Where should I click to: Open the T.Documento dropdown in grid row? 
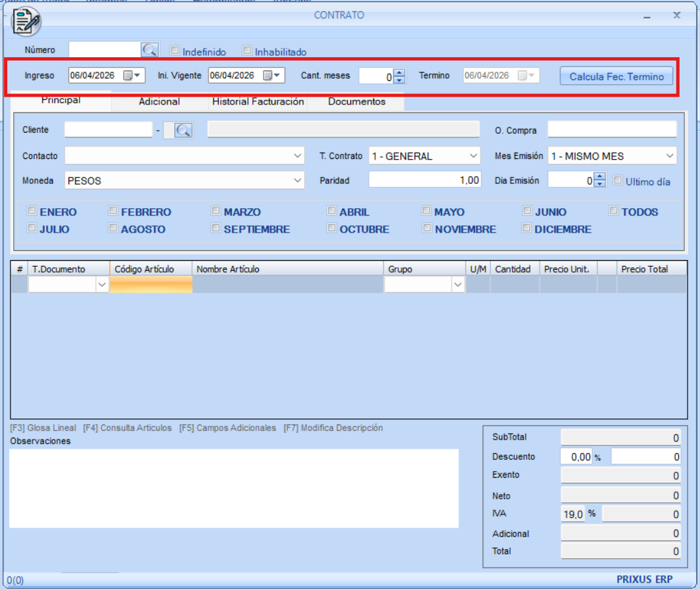(x=102, y=284)
